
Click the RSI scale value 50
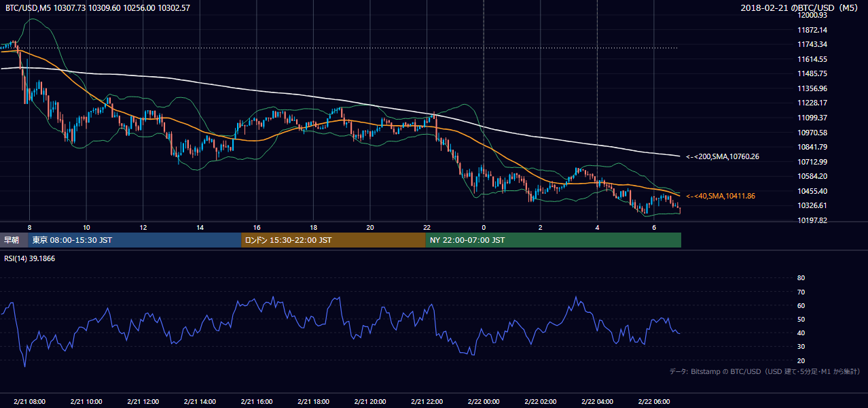pos(801,319)
